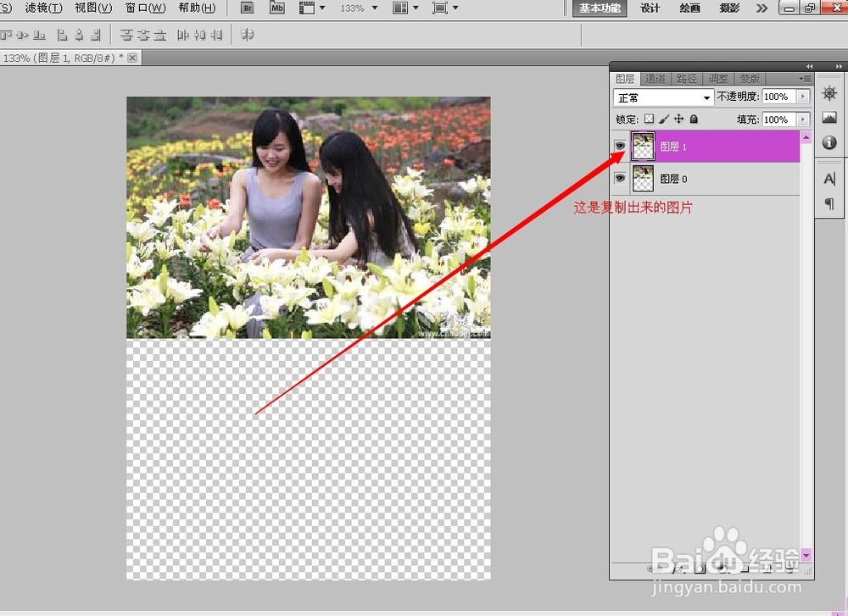
Task: Show more workspaces with the >> chevron
Action: 762,8
